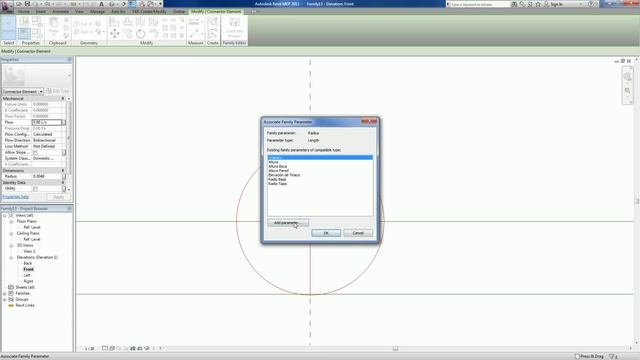Collapse the Elevations (Elevation 1) node
640x360 pixels.
tap(11, 258)
